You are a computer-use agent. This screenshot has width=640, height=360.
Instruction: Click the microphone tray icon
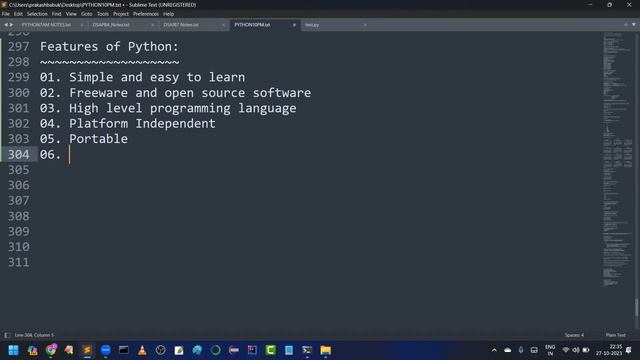pos(521,350)
